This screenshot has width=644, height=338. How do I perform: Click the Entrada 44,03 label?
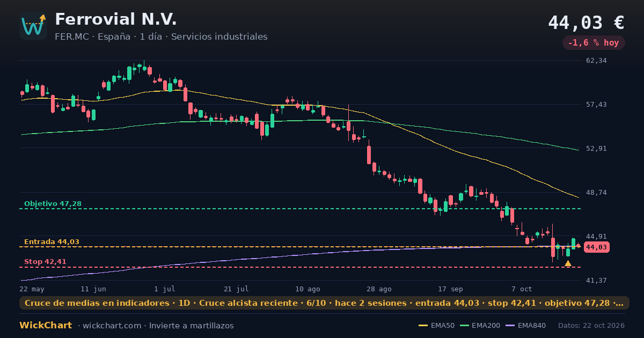click(52, 242)
